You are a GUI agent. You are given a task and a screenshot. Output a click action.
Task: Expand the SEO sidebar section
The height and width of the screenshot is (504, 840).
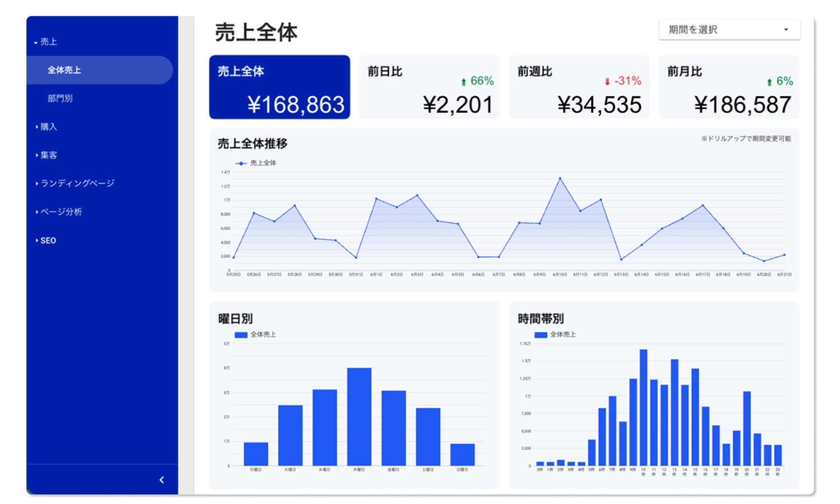point(45,240)
